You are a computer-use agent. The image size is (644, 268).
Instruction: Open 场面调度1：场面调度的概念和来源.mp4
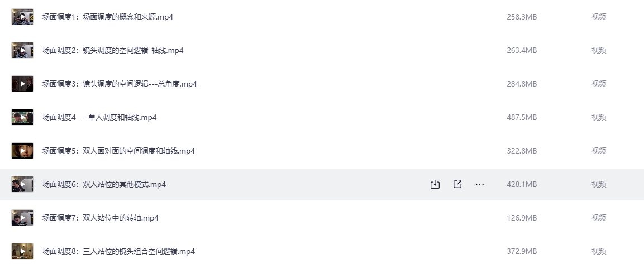[x=108, y=17]
